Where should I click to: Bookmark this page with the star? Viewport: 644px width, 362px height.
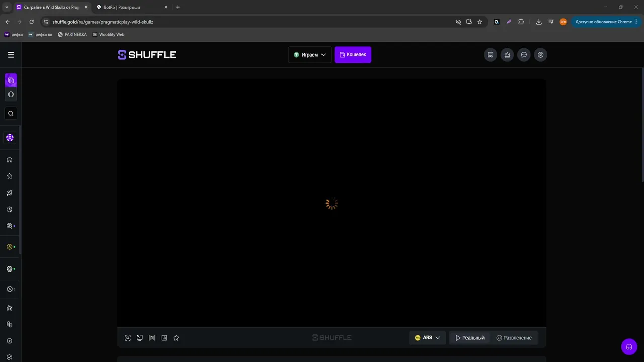click(x=480, y=22)
